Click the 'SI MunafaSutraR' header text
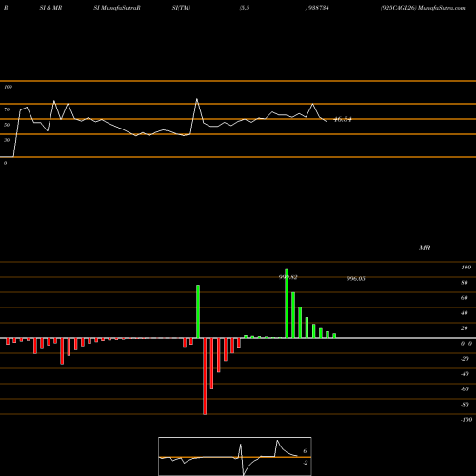This screenshot has height=476, width=476. click(117, 8)
